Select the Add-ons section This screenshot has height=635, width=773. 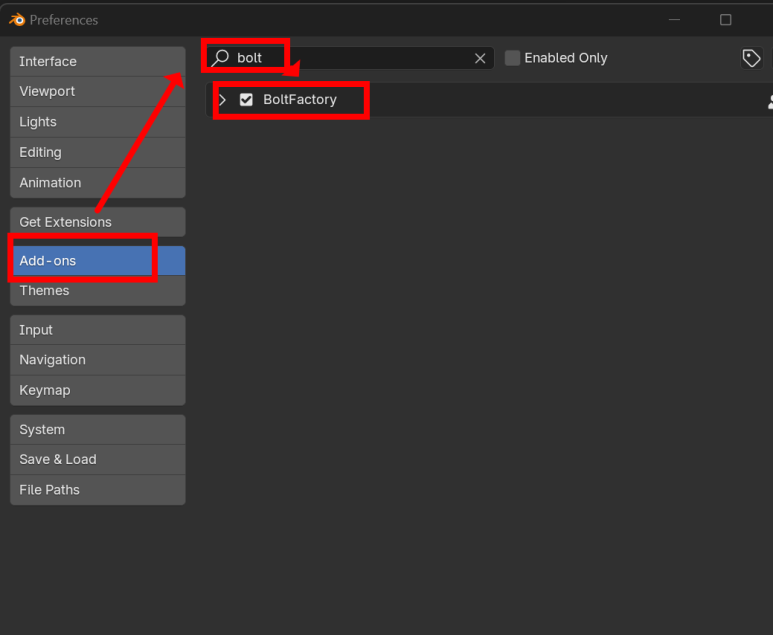coord(98,260)
